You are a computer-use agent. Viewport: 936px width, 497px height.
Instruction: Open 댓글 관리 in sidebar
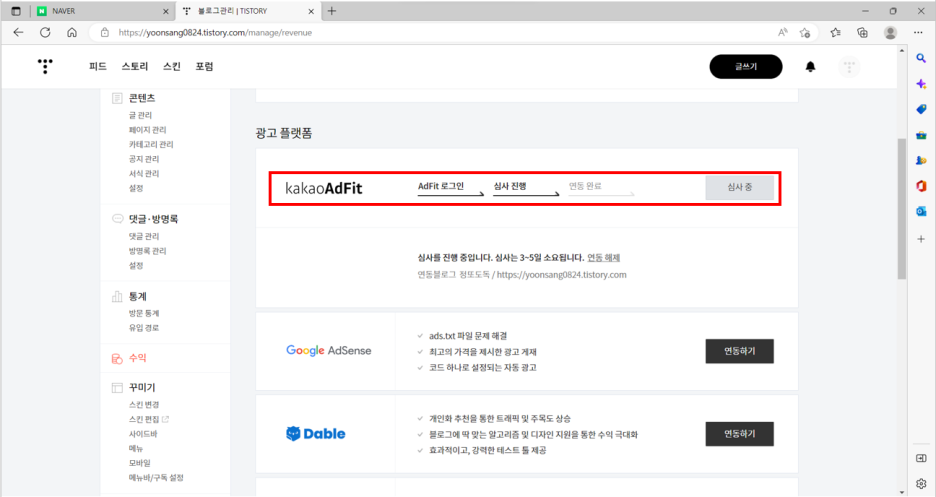pyautogui.click(x=144, y=236)
